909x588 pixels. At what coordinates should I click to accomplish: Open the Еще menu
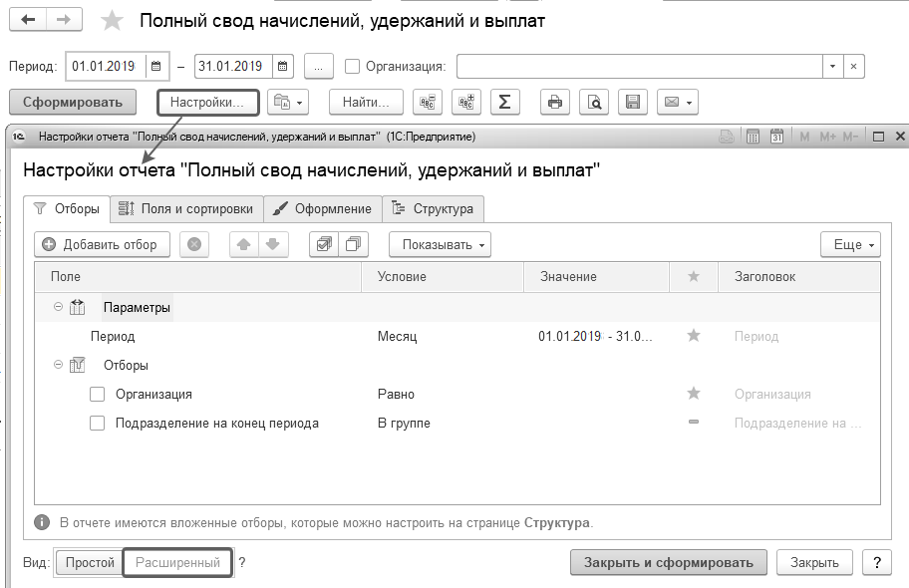coord(850,245)
